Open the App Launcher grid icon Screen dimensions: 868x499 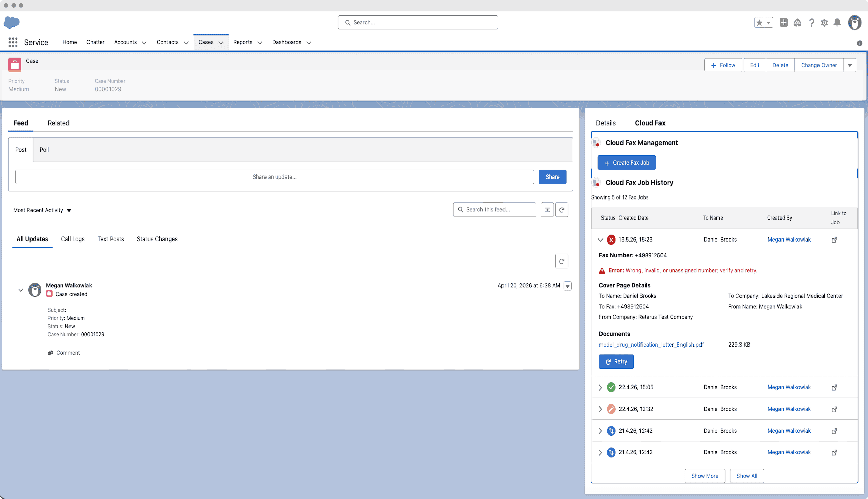point(13,42)
